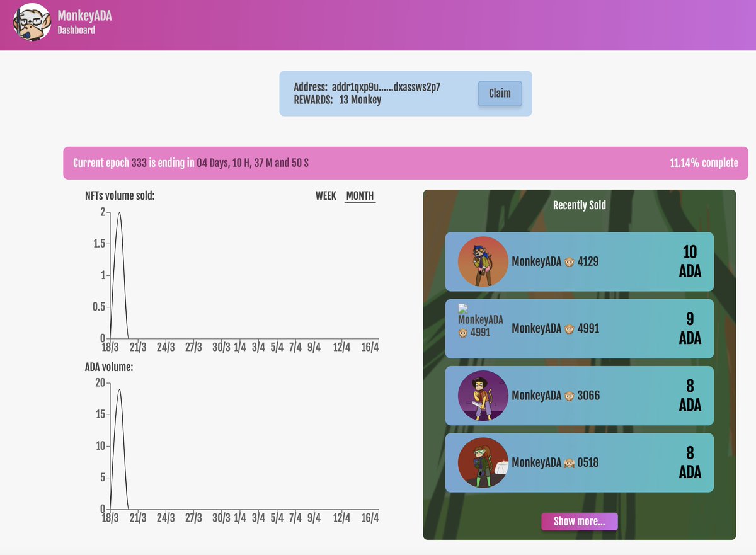Click the Show more... button

(579, 521)
